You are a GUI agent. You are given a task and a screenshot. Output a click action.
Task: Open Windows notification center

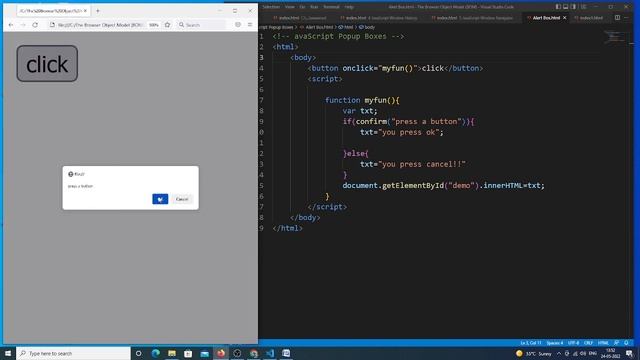(x=629, y=353)
